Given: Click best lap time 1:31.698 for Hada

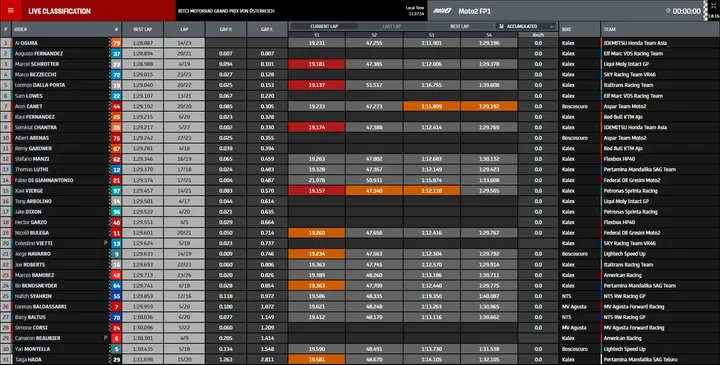Looking at the screenshot, I should 142,359.
